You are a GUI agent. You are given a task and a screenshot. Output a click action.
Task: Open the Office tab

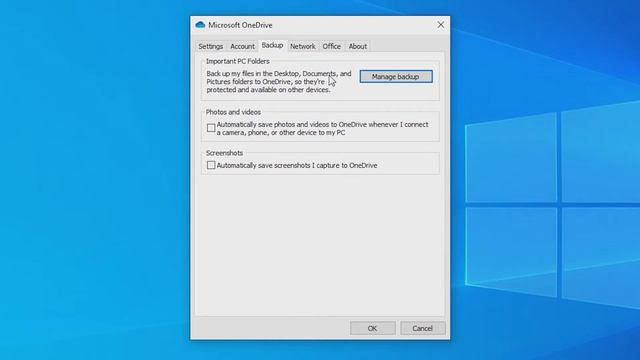pyautogui.click(x=331, y=46)
